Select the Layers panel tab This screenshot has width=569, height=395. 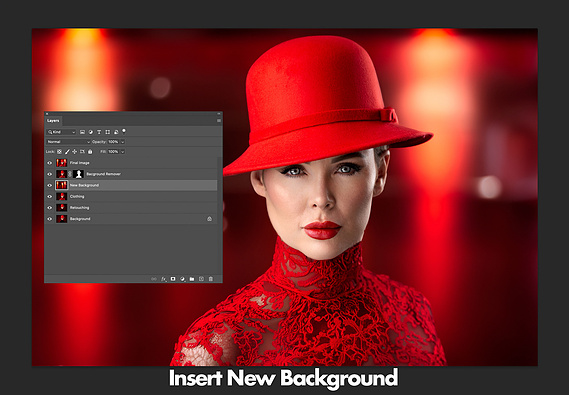53,120
